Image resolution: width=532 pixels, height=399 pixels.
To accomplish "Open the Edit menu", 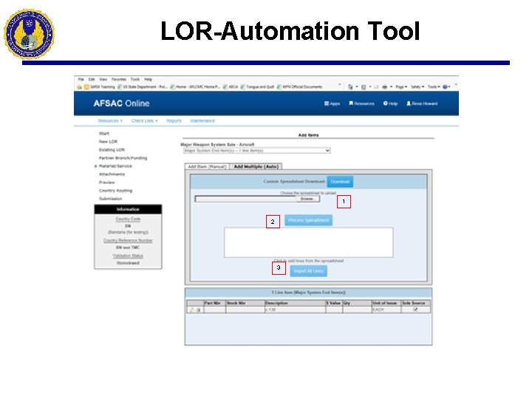I will click(92, 79).
